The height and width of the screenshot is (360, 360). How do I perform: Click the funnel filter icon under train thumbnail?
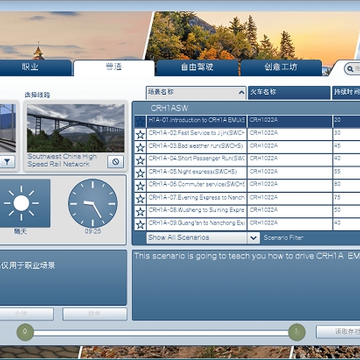(x=7, y=162)
